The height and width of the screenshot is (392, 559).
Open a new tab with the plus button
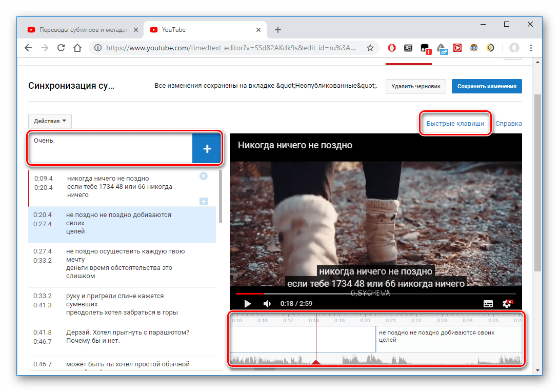pos(277,29)
